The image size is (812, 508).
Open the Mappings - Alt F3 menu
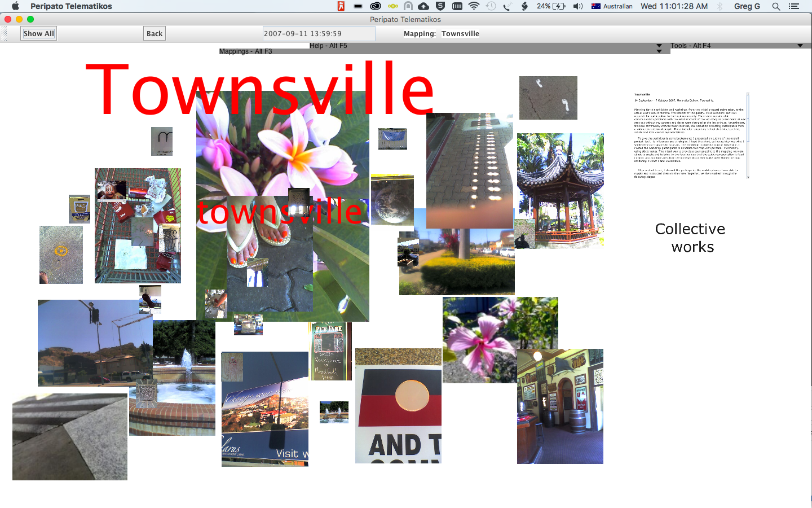tap(245, 51)
